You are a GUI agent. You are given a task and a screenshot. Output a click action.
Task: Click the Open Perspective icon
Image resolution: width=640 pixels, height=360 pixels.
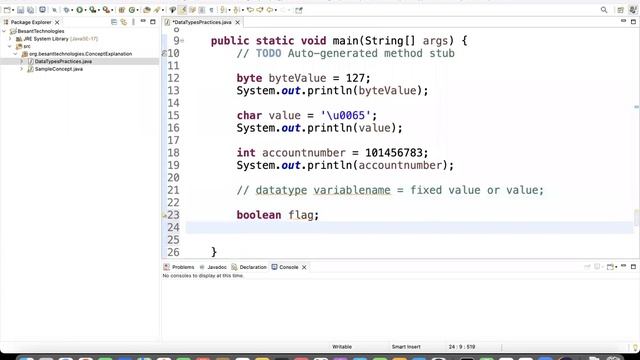[x=620, y=10]
